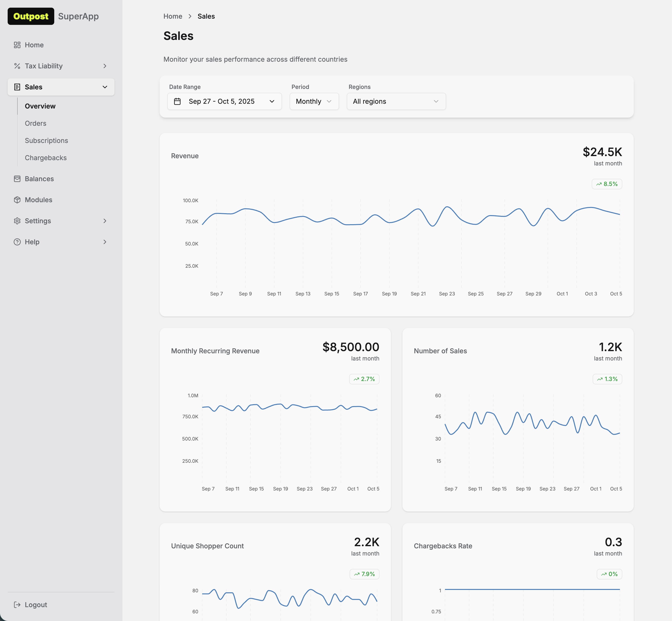Viewport: 672px width, 621px height.
Task: Click the Modules cube icon
Action: [x=17, y=200]
